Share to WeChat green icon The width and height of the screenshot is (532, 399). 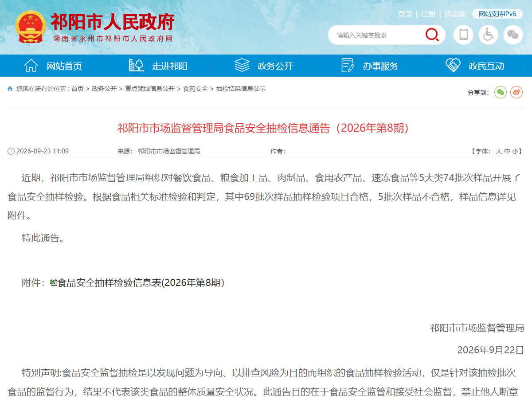click(501, 92)
